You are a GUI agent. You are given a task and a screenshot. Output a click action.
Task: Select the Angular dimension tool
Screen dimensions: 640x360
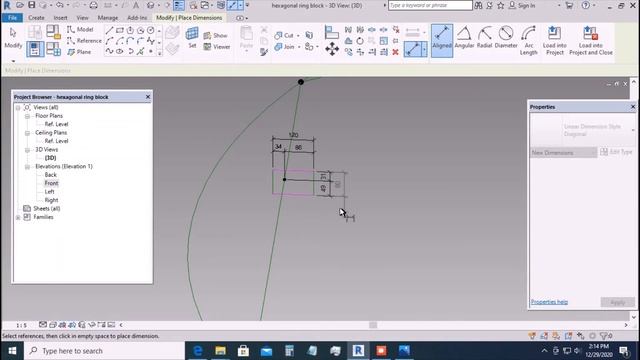[464, 38]
